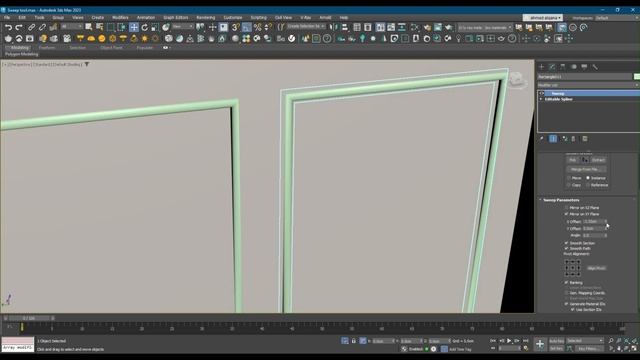Image resolution: width=640 pixels, height=360 pixels.
Task: Open reference coordinate system View dropdown
Action: (182, 27)
